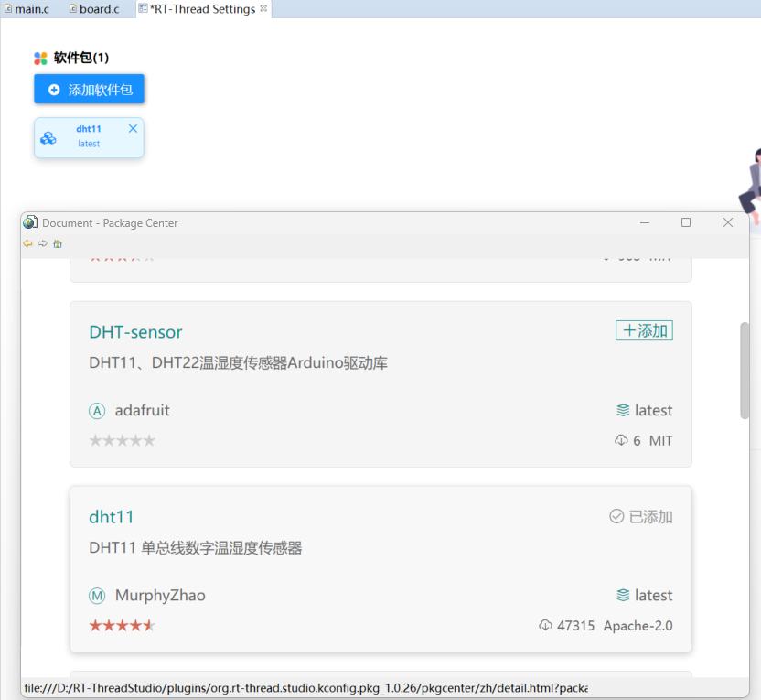Rate DHT-sensor by clicking its first star

tap(94, 439)
